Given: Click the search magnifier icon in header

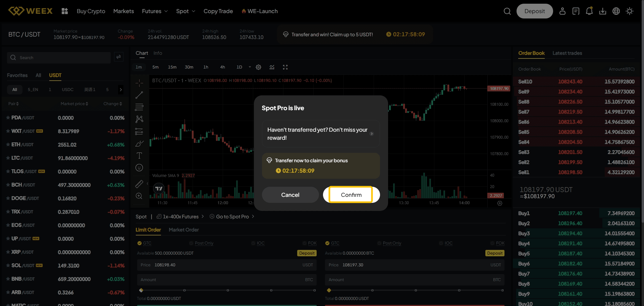Looking at the screenshot, I should [507, 11].
